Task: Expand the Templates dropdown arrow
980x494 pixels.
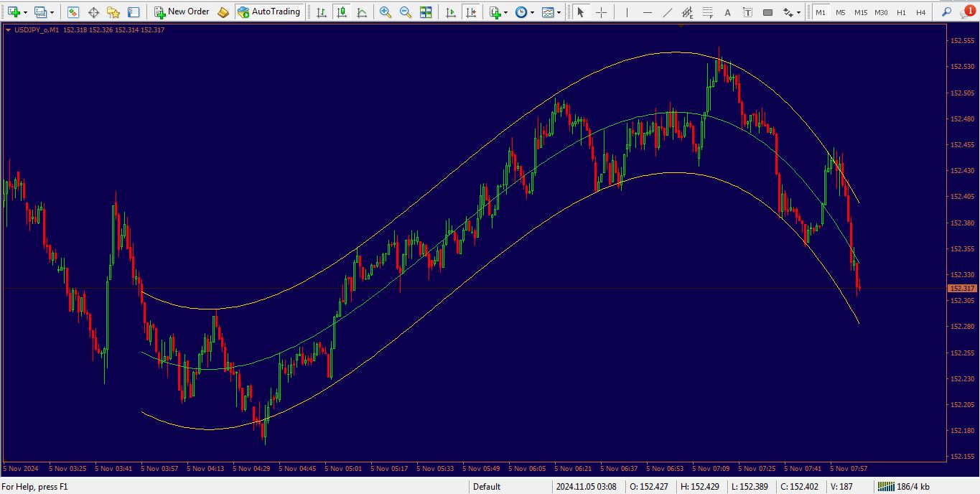Action: click(559, 12)
